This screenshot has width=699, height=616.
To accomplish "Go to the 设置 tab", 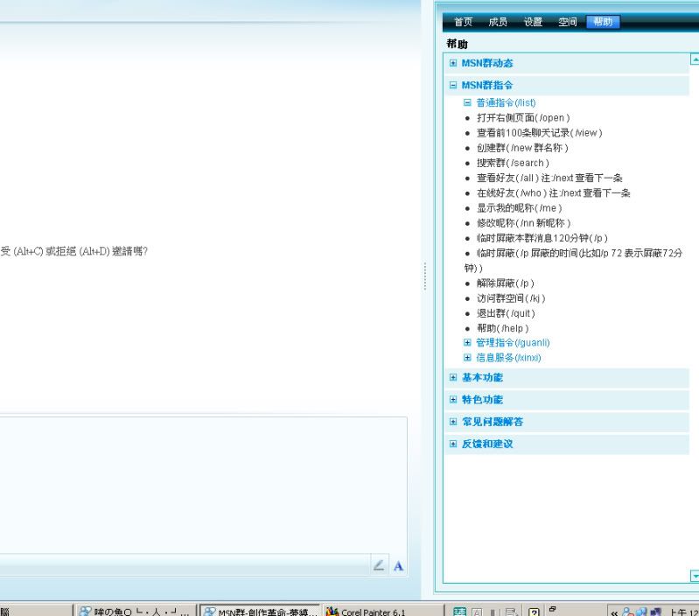I will [533, 22].
